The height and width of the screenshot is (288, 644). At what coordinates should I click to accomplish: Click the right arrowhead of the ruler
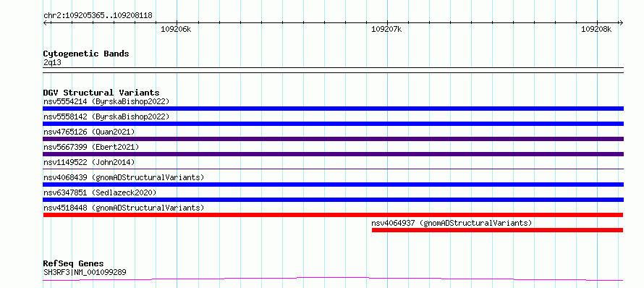621,22
